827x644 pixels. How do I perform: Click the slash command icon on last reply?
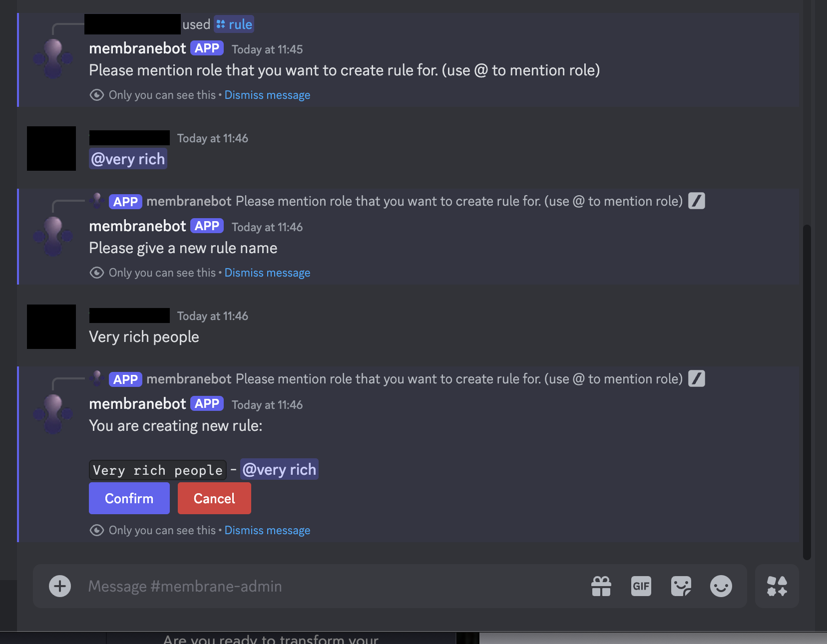(x=697, y=379)
